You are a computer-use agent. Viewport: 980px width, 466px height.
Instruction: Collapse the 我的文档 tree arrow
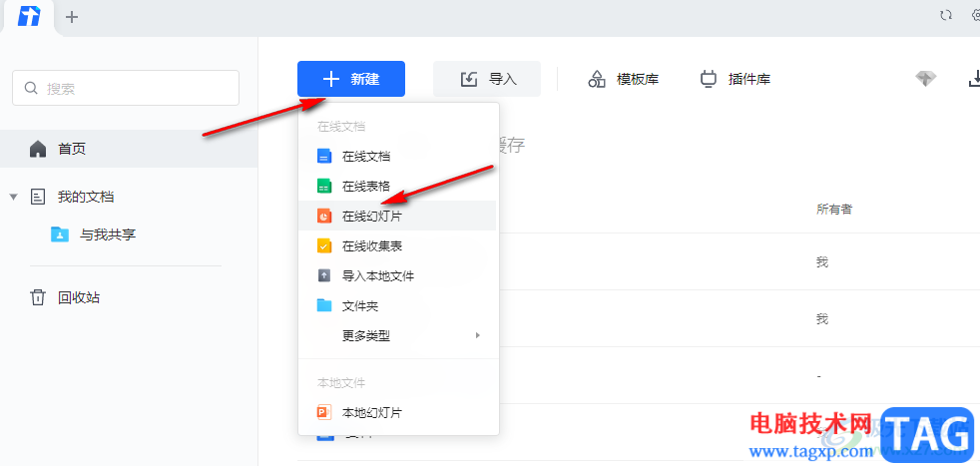tap(13, 198)
